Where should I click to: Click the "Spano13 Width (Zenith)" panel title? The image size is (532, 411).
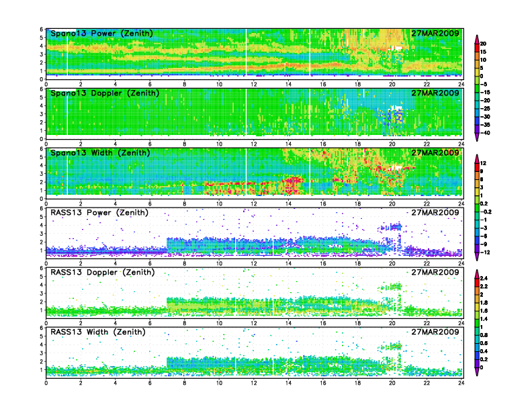pyautogui.click(x=100, y=152)
